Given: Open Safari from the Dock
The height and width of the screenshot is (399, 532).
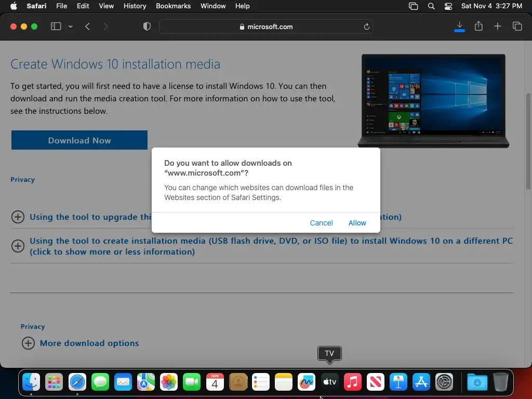Looking at the screenshot, I should click(x=77, y=382).
